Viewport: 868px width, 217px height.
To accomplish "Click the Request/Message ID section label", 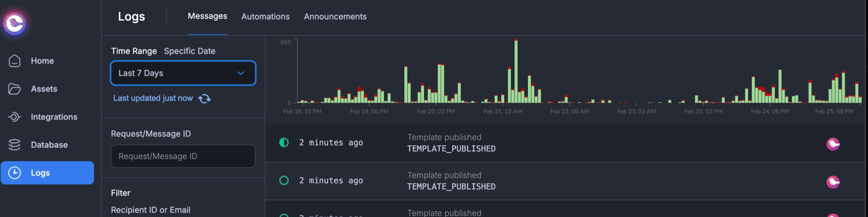I will coord(151,134).
